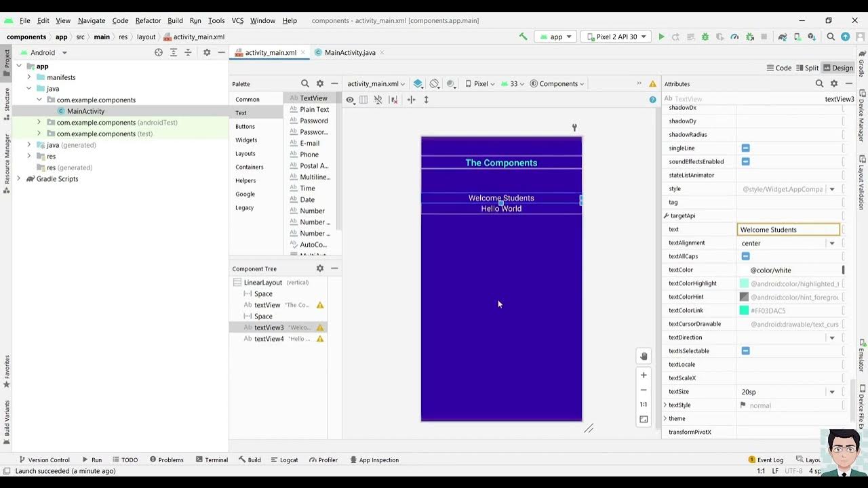Minimize the Component Tree panel

tap(334, 268)
